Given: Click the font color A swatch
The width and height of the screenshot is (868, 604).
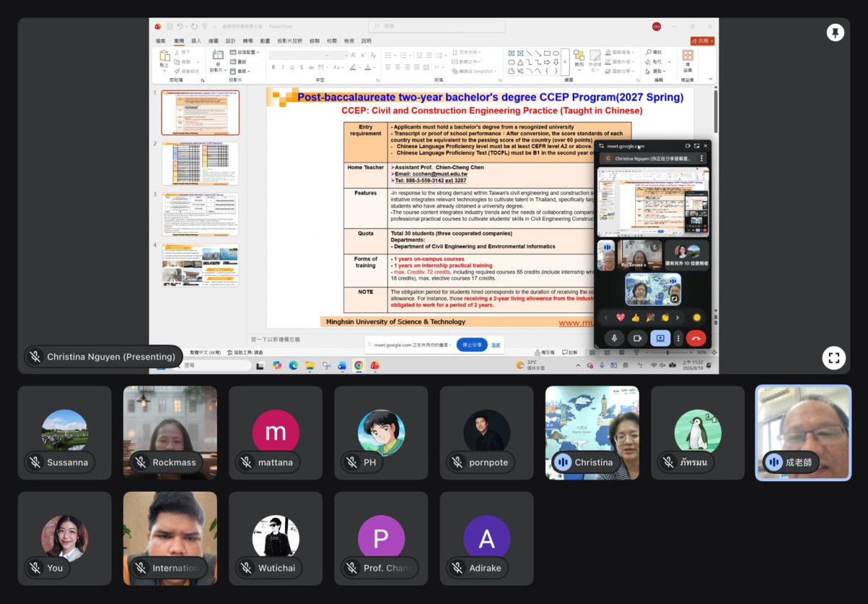Looking at the screenshot, I should click(367, 67).
